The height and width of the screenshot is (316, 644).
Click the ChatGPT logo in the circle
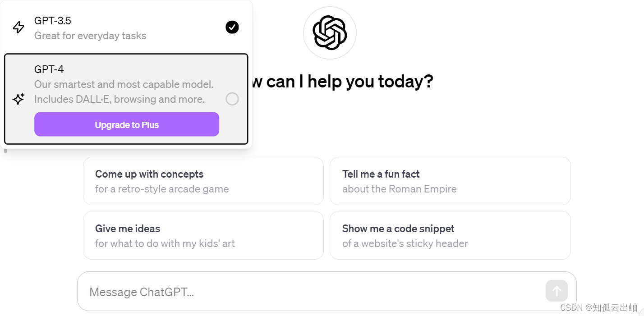(x=330, y=33)
